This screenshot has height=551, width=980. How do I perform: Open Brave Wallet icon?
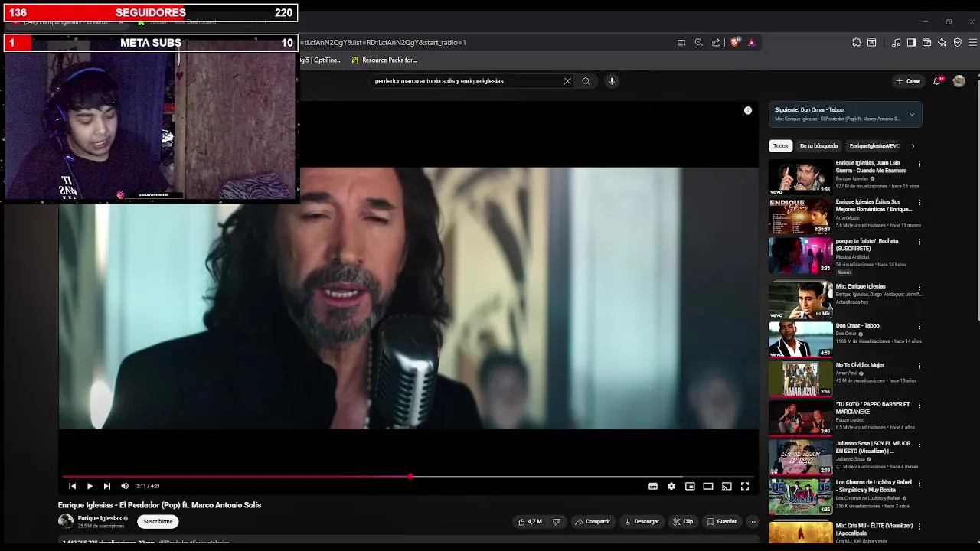pyautogui.click(x=926, y=43)
